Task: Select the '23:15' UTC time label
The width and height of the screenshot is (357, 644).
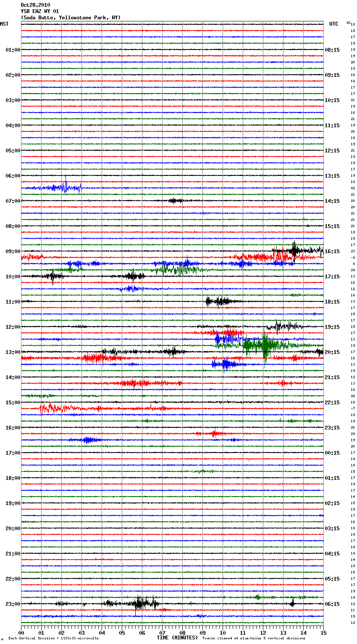Action: [332, 428]
